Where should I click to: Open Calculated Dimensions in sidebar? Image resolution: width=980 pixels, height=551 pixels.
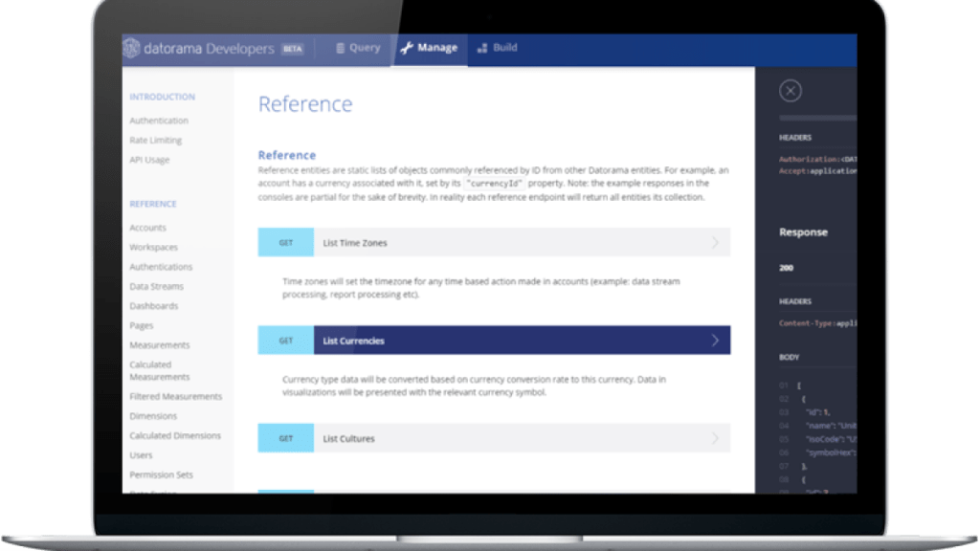175,435
